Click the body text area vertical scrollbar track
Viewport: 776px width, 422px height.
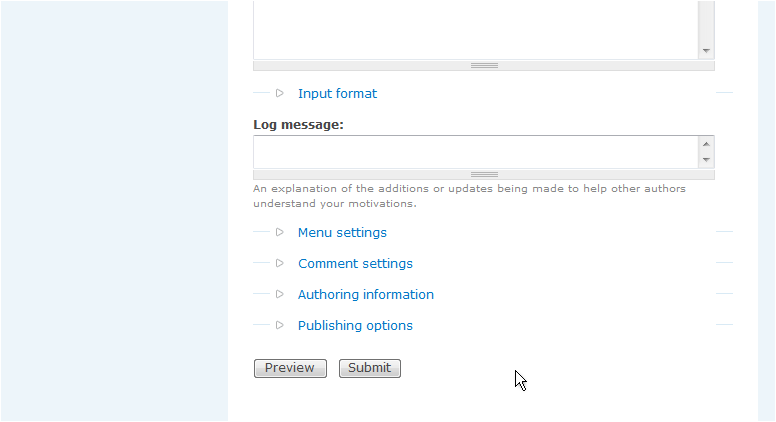tap(706, 22)
